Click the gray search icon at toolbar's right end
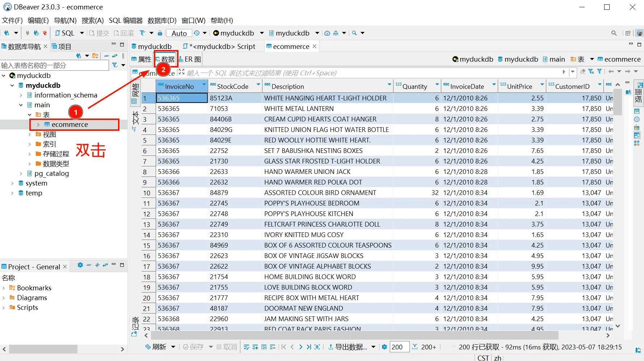 click(614, 33)
